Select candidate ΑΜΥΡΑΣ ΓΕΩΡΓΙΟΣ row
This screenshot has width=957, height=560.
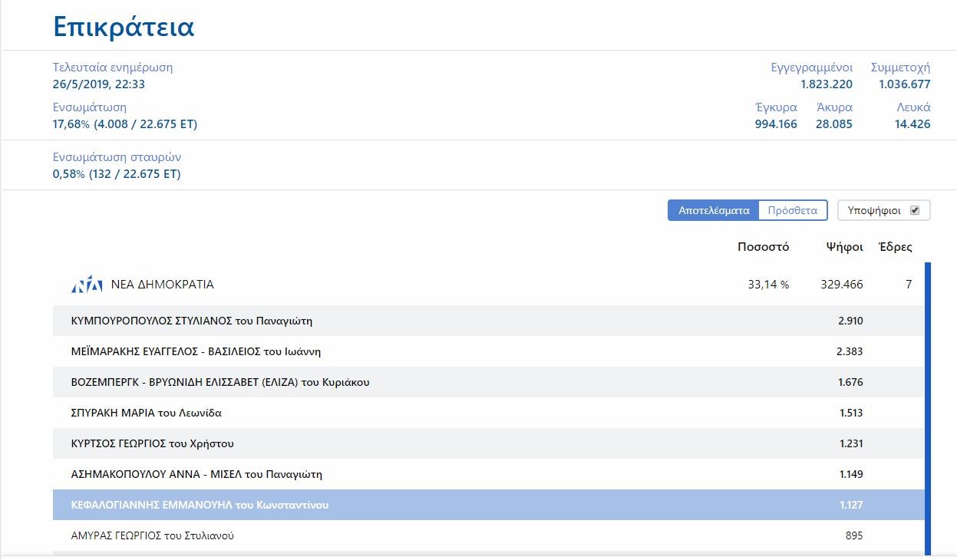(x=152, y=535)
